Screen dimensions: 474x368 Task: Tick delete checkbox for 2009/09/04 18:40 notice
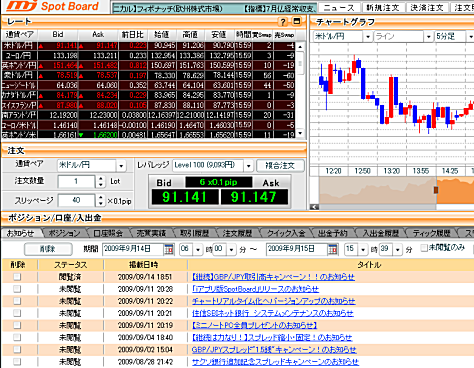pyautogui.click(x=17, y=337)
